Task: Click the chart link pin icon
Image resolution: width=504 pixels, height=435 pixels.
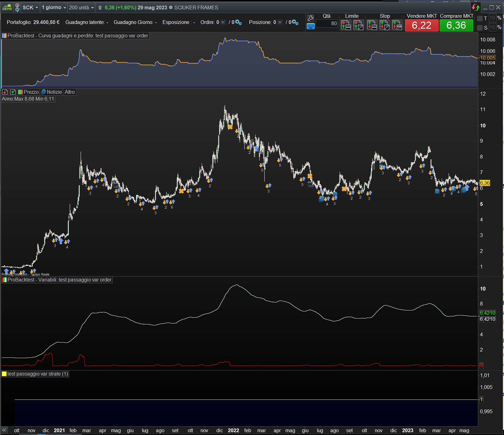Action: [17, 7]
